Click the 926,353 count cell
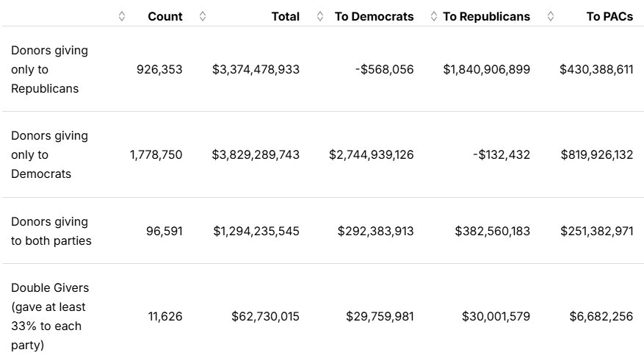 tap(159, 69)
